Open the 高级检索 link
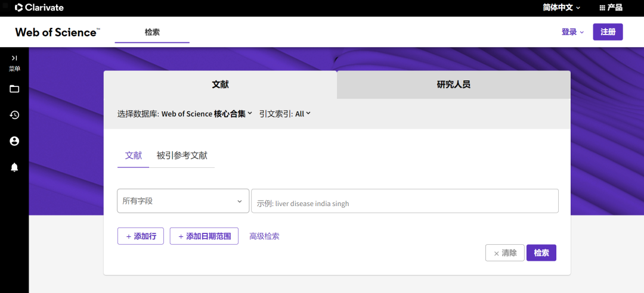This screenshot has width=644, height=293. click(265, 236)
